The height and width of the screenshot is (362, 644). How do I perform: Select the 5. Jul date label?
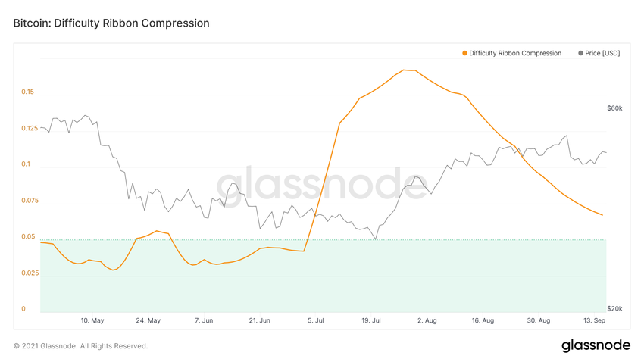(316, 321)
